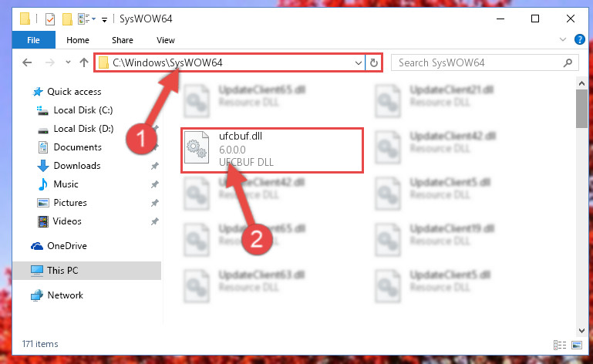Screen dimensions: 593x364
Task: Select the ufcbuf.dll file
Action: (272, 150)
